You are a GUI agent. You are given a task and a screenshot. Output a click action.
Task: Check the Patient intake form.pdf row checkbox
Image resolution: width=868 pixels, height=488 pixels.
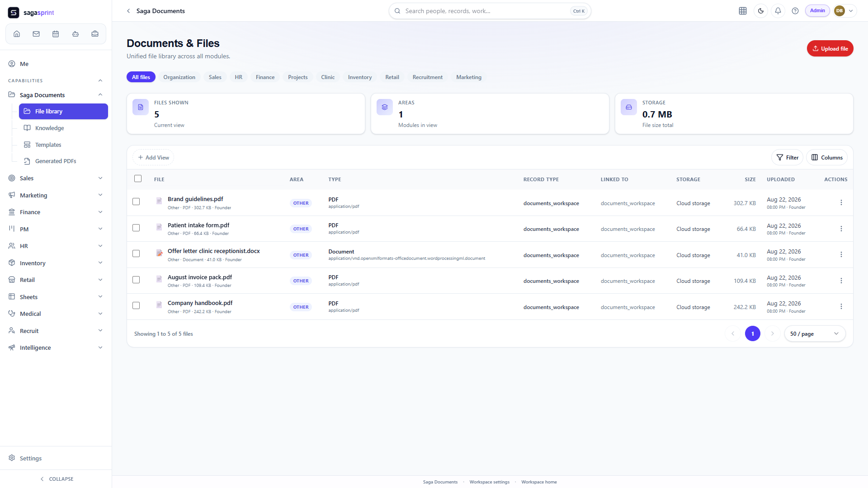point(136,228)
